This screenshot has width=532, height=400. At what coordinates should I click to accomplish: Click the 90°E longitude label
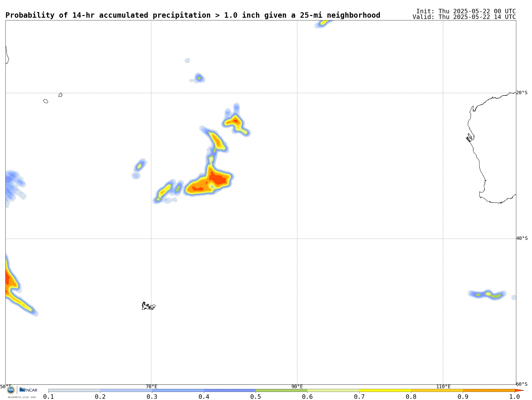(297, 386)
